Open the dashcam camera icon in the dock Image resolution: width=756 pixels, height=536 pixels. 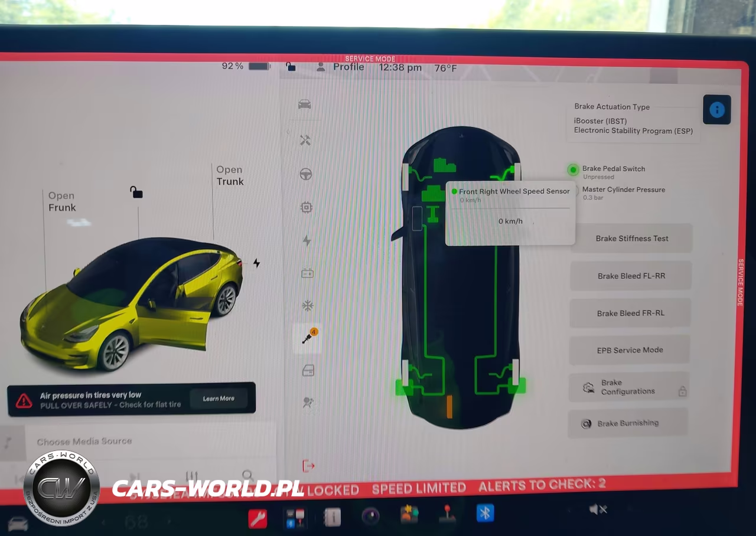coord(370,516)
